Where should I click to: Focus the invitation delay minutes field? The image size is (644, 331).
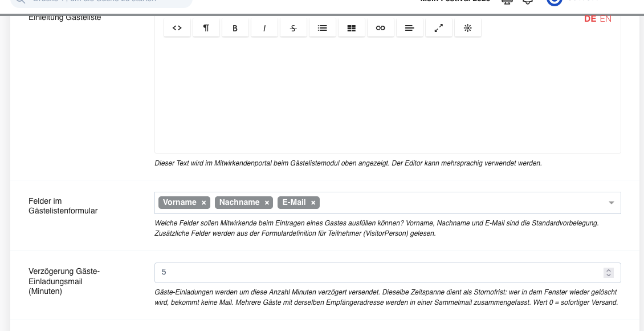point(388,273)
